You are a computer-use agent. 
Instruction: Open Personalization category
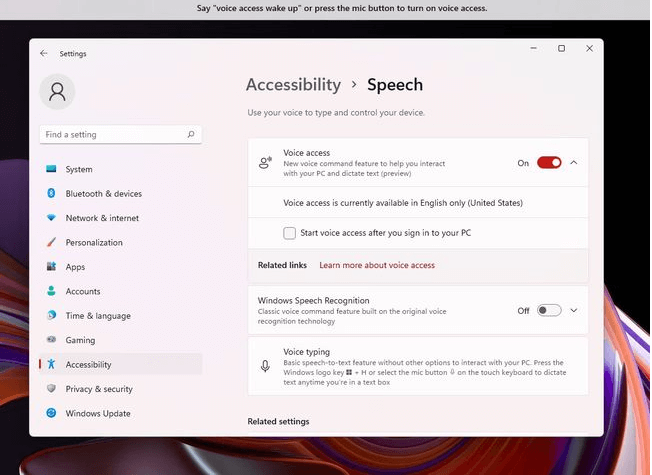121,242
